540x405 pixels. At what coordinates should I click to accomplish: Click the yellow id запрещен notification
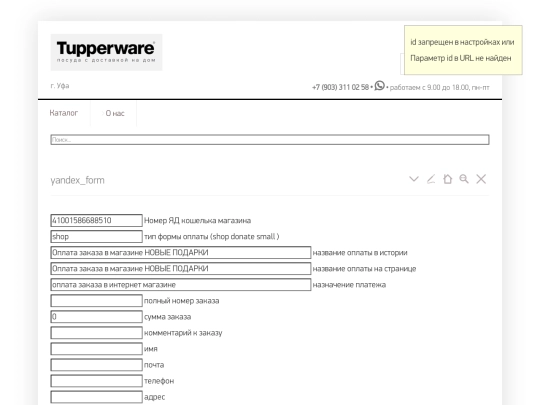[x=463, y=50]
